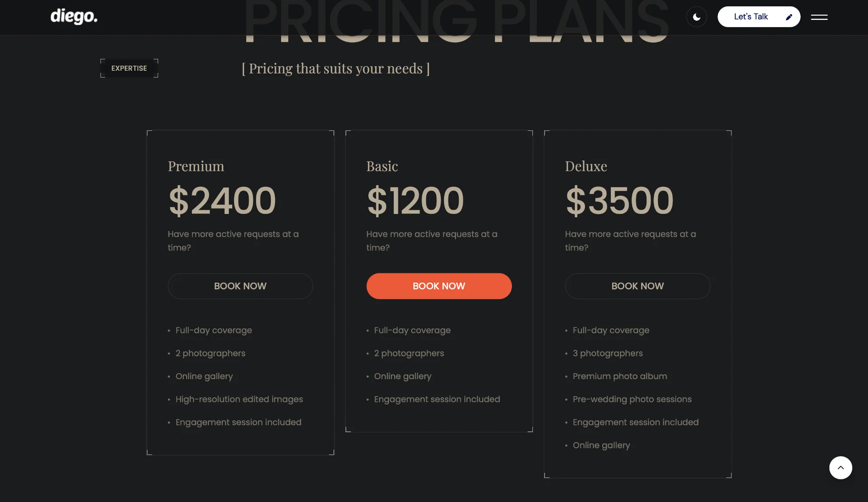Click the $2400 price
The image size is (868, 502).
[222, 200]
